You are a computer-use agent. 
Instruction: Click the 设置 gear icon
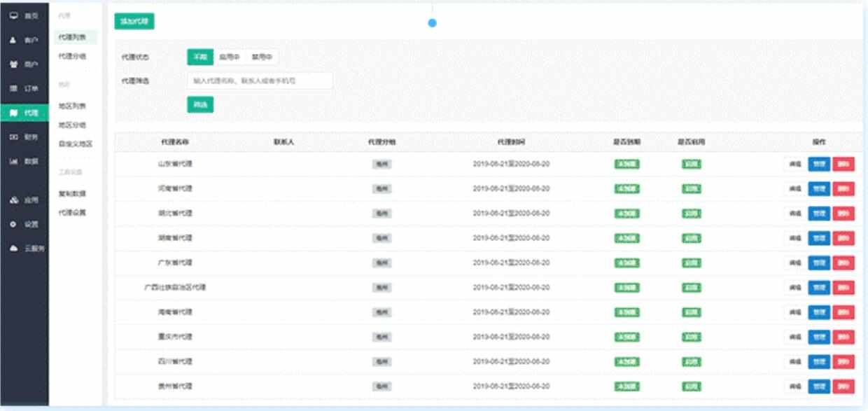pos(13,225)
